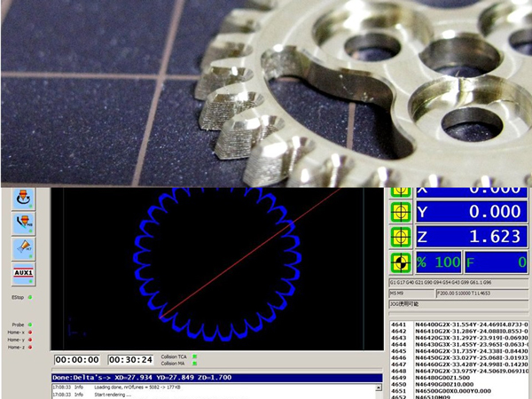
Task: Zero the Y axis using crosshair icon
Action: click(x=401, y=213)
